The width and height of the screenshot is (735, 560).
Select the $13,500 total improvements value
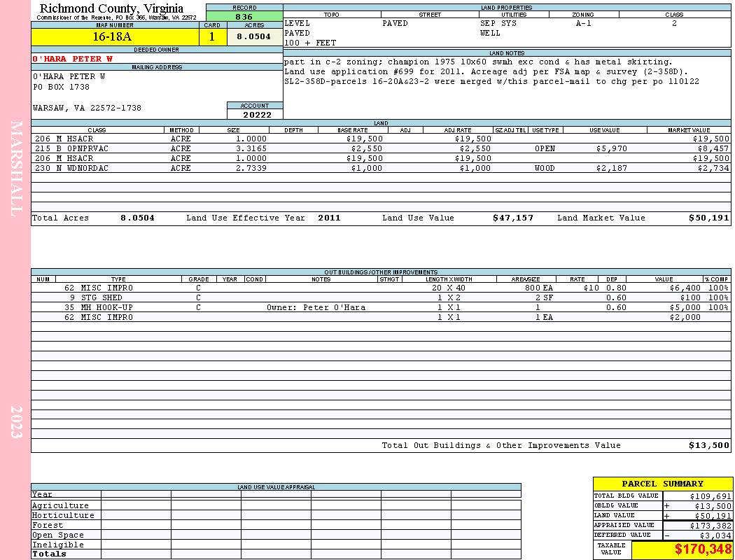pyautogui.click(x=708, y=446)
